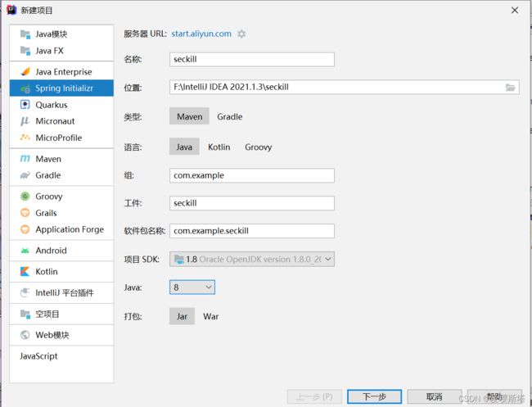Image resolution: width=532 pixels, height=407 pixels.
Task: Click the empty project folder icon
Action: (25, 314)
